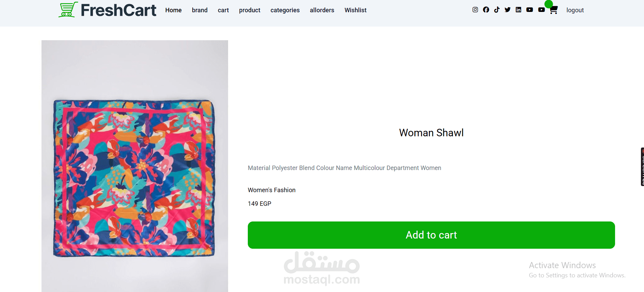
Task: Open the product nav link
Action: [250, 10]
